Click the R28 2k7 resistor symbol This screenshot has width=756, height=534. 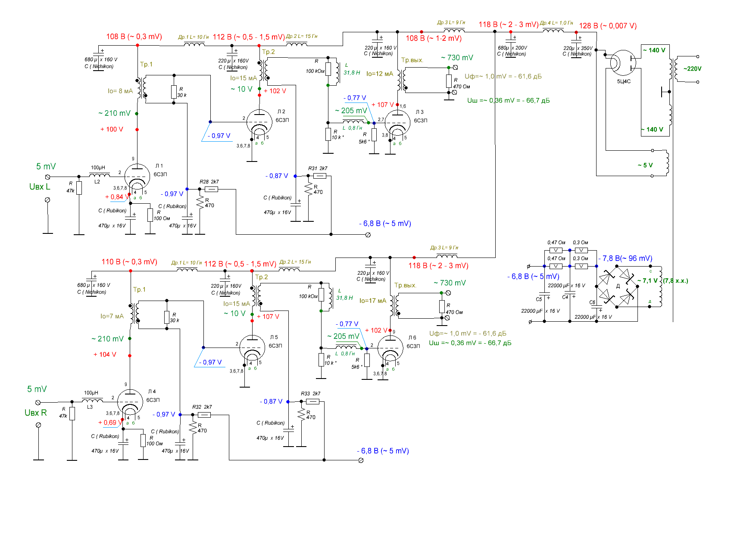pyautogui.click(x=211, y=189)
